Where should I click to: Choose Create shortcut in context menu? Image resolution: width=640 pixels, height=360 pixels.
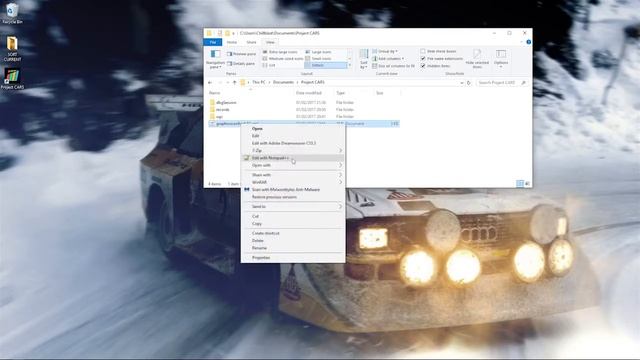[293, 233]
